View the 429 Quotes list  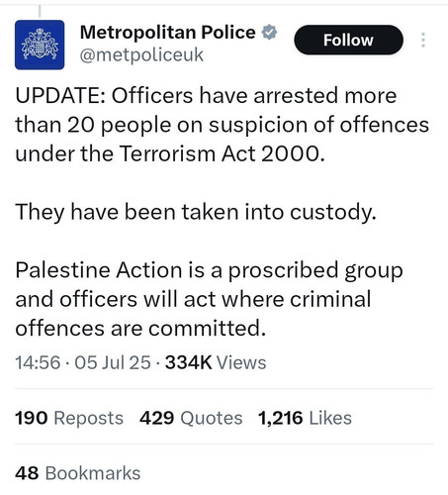tap(191, 418)
